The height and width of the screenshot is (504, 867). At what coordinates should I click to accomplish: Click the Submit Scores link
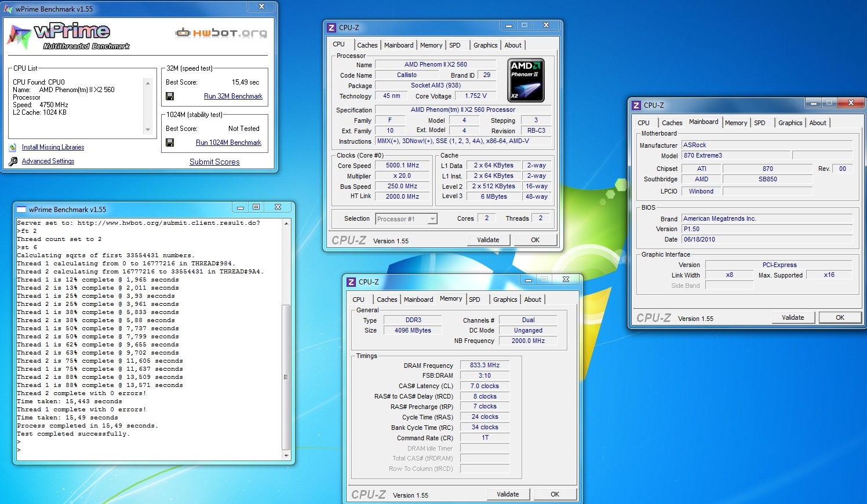click(214, 162)
